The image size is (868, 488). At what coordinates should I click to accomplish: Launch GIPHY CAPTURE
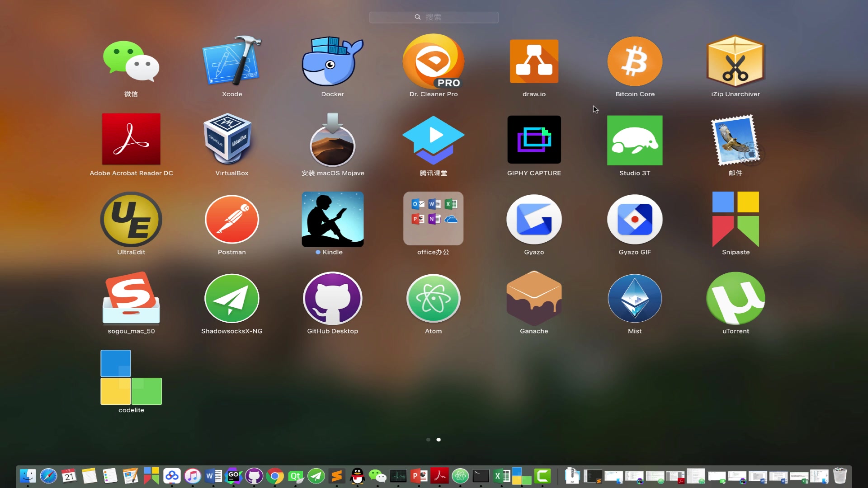pyautogui.click(x=534, y=140)
